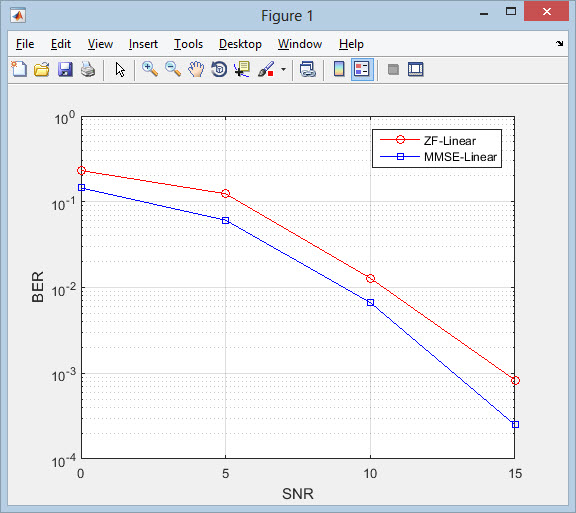Click the y-axis tick label 10^0

coord(64,118)
